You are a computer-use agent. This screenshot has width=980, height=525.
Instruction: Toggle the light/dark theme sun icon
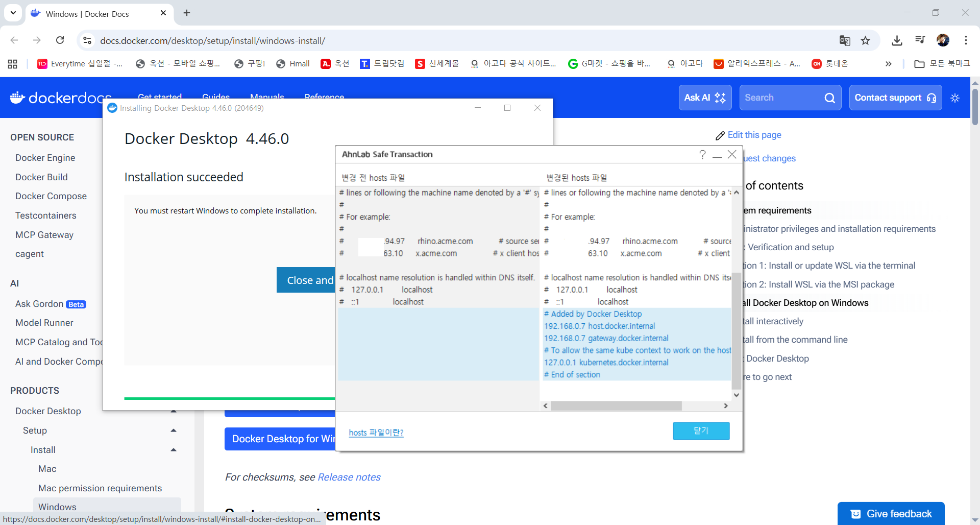(955, 98)
